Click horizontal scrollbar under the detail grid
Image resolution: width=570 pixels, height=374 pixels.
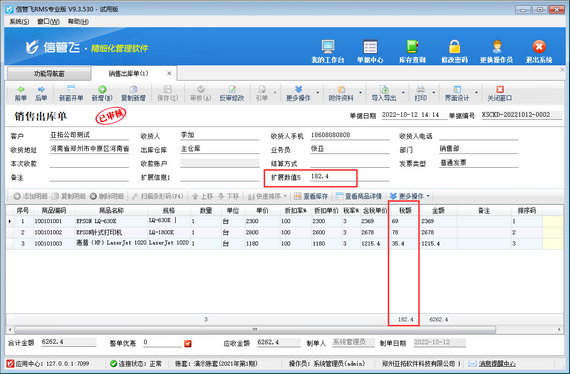(255, 330)
